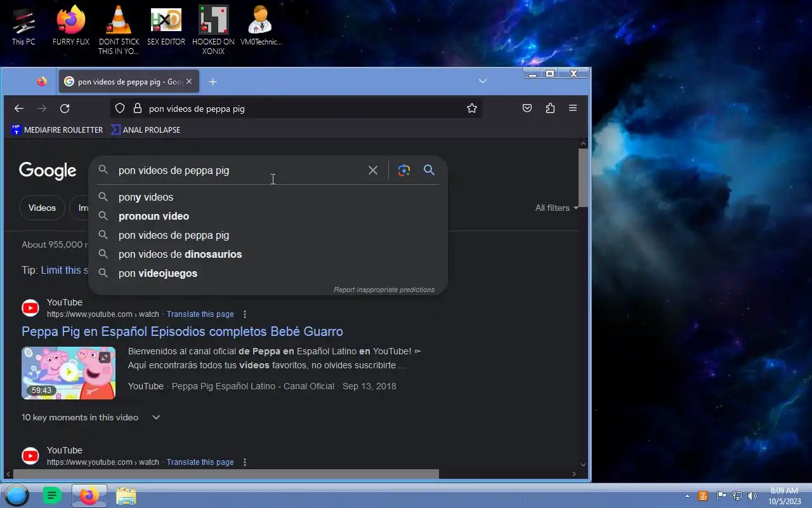Choose suggestion pon videos de dinosaurios
This screenshot has height=508, width=812.
[x=268, y=254]
